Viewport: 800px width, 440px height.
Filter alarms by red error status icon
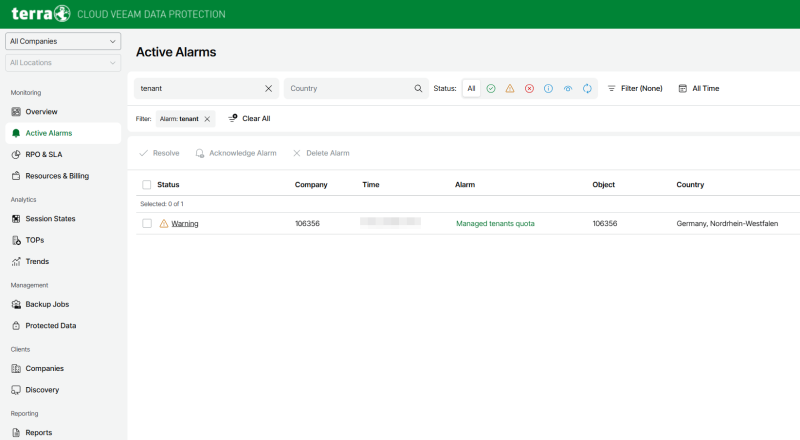[x=529, y=88]
